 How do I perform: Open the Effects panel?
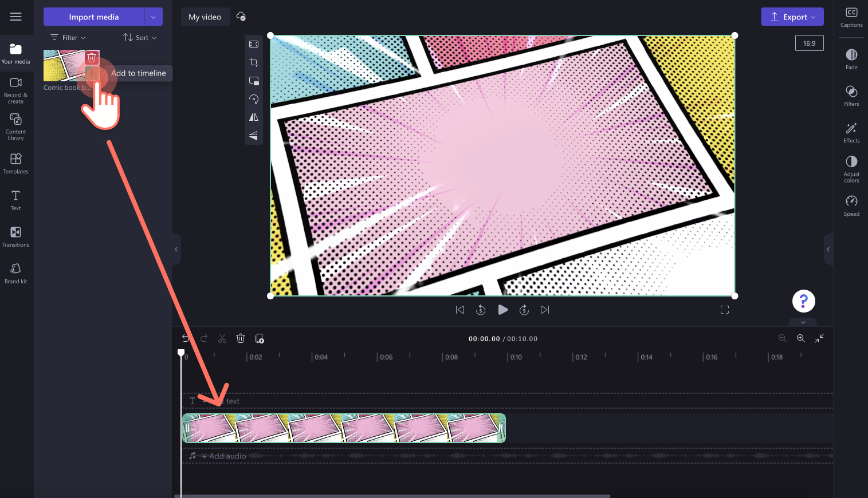pos(851,132)
